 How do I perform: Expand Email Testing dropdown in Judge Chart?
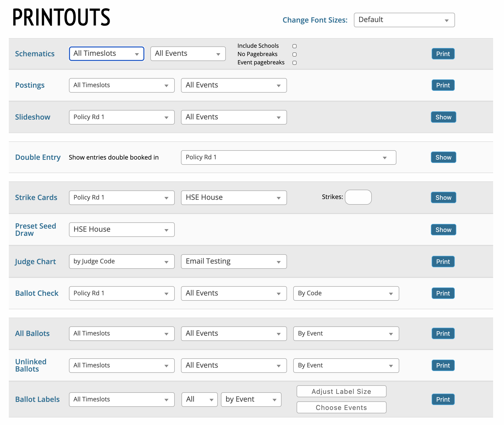[234, 262]
